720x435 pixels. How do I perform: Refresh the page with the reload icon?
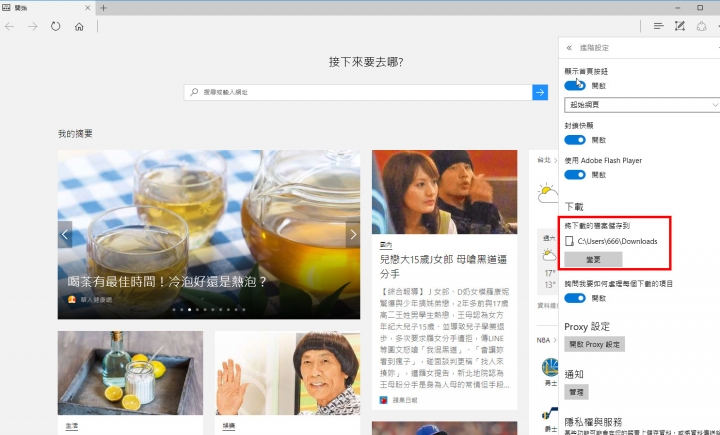[56, 26]
